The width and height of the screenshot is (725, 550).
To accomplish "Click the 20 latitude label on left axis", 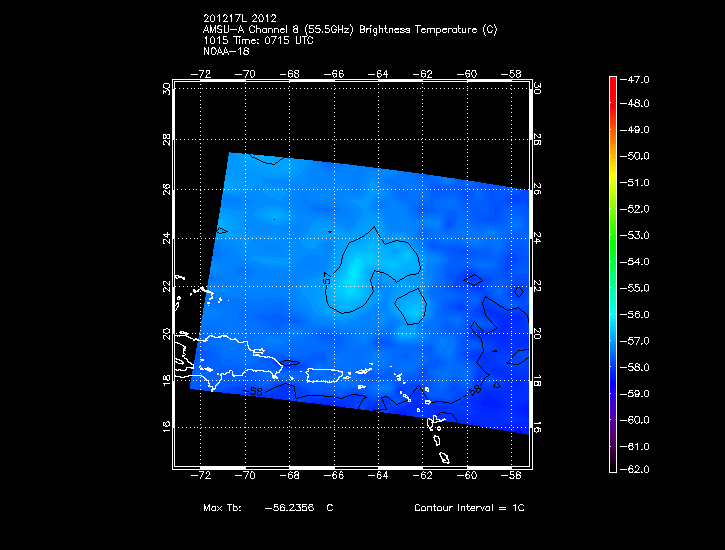I will [166, 334].
